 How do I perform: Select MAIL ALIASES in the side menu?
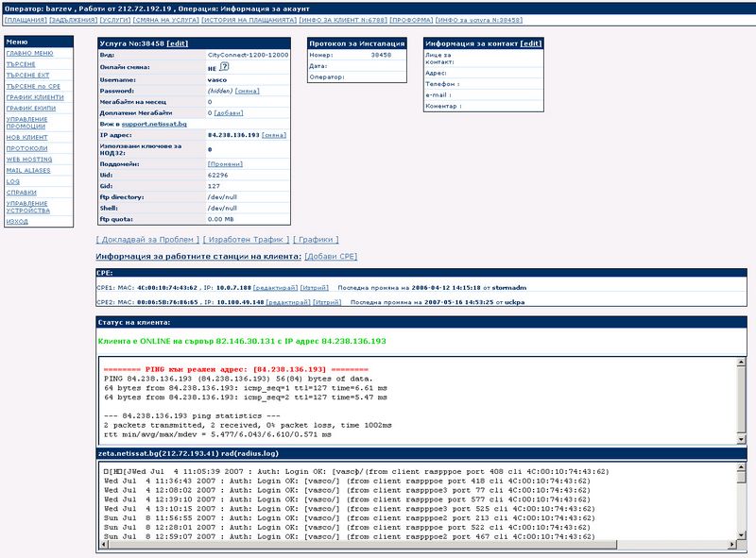pos(27,170)
